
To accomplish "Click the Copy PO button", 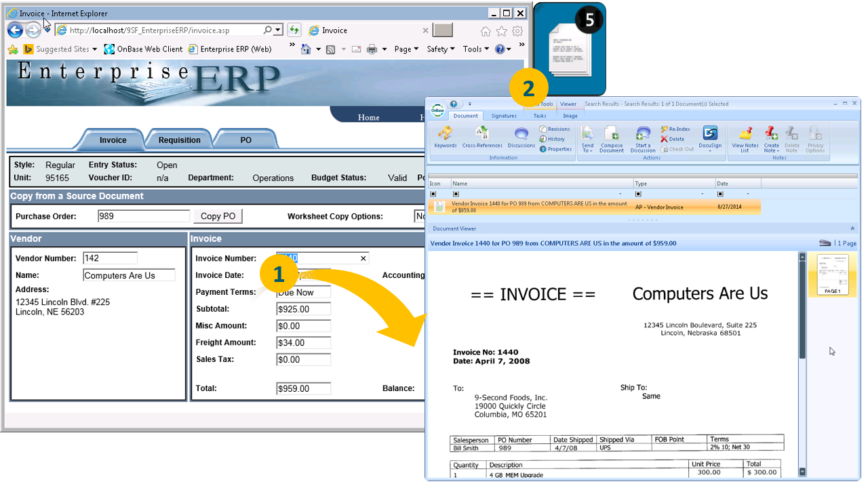I will [x=218, y=216].
